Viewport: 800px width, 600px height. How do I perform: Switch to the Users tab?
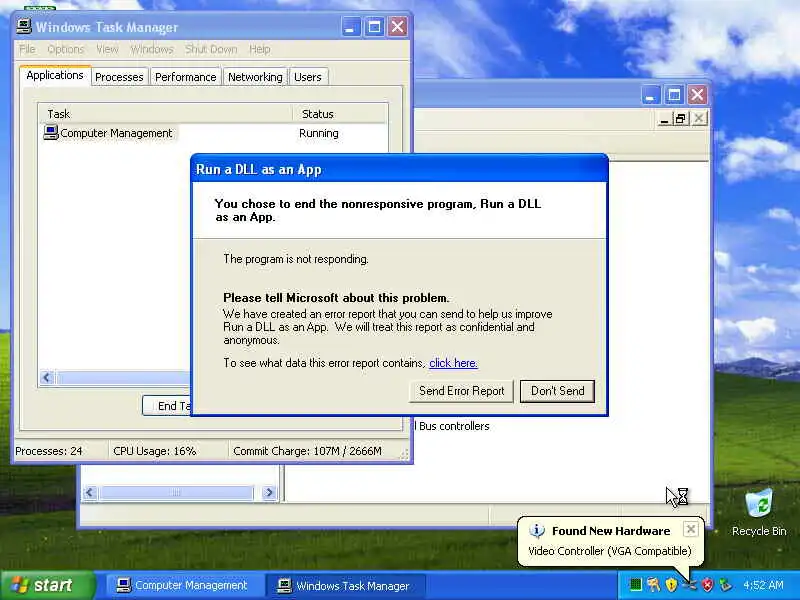(308, 77)
